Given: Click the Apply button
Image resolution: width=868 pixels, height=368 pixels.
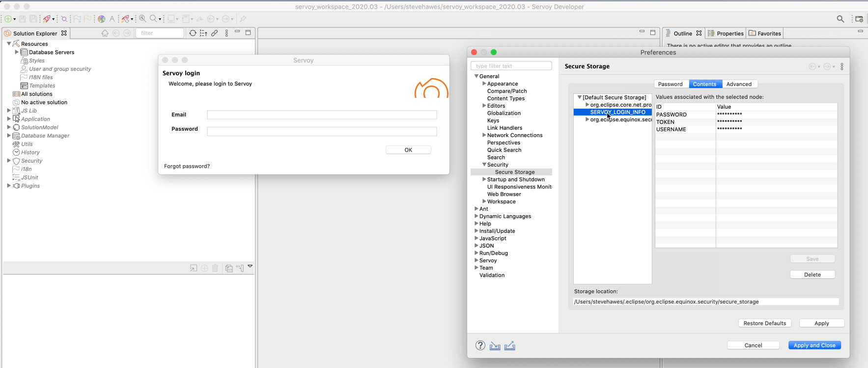Looking at the screenshot, I should tap(822, 323).
